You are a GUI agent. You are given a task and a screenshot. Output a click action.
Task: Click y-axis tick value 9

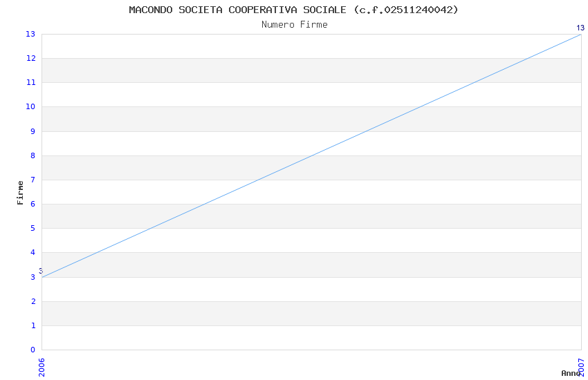click(33, 131)
